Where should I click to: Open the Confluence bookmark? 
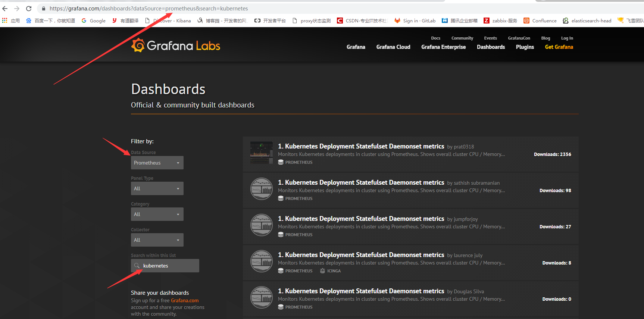click(x=540, y=21)
